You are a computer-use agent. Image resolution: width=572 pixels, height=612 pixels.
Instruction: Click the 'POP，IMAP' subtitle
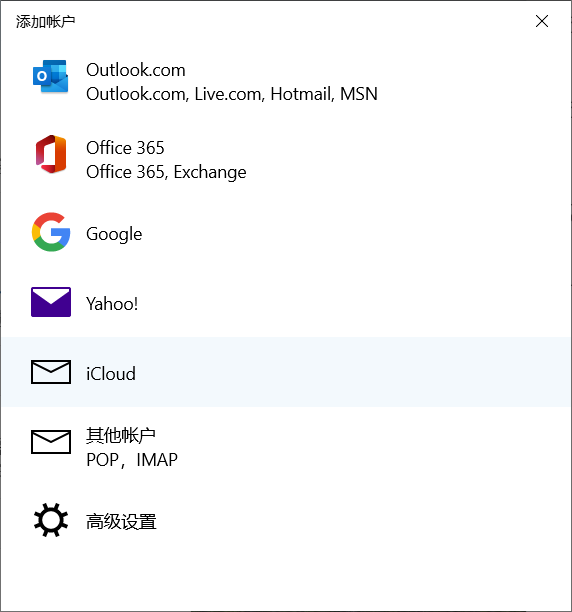pos(132,460)
